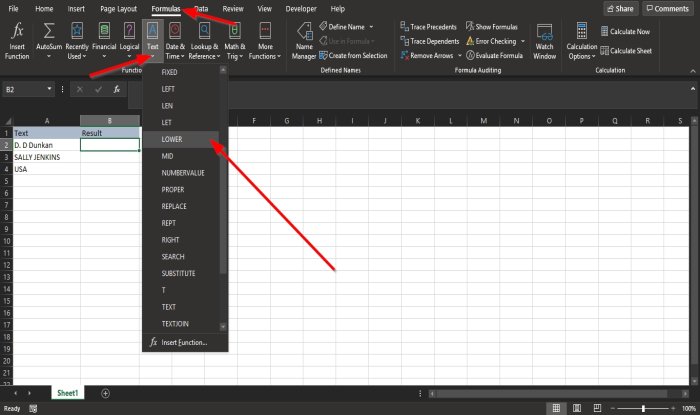Viewport: 700px width, 415px height.
Task: Collapse the ribbon
Action: coord(692,71)
